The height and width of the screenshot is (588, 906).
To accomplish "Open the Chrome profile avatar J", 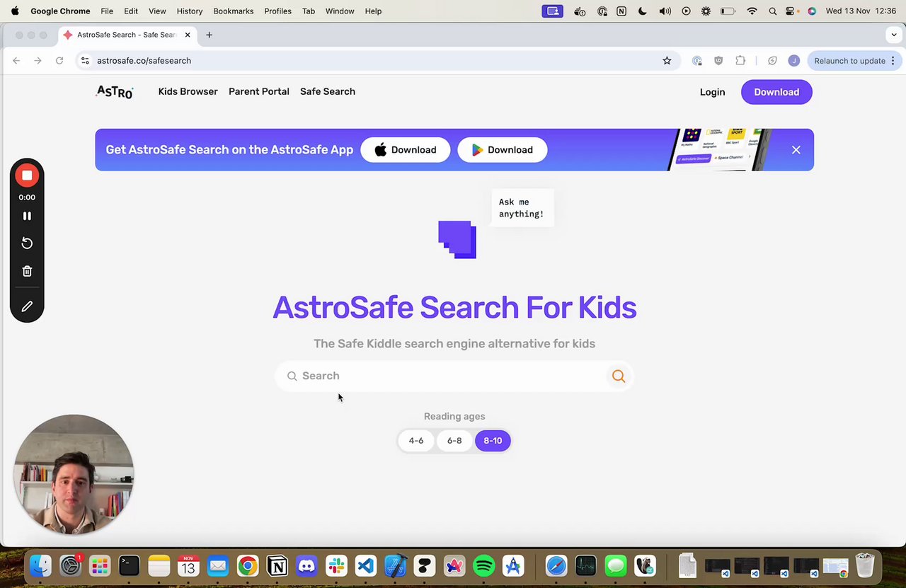I will click(794, 61).
